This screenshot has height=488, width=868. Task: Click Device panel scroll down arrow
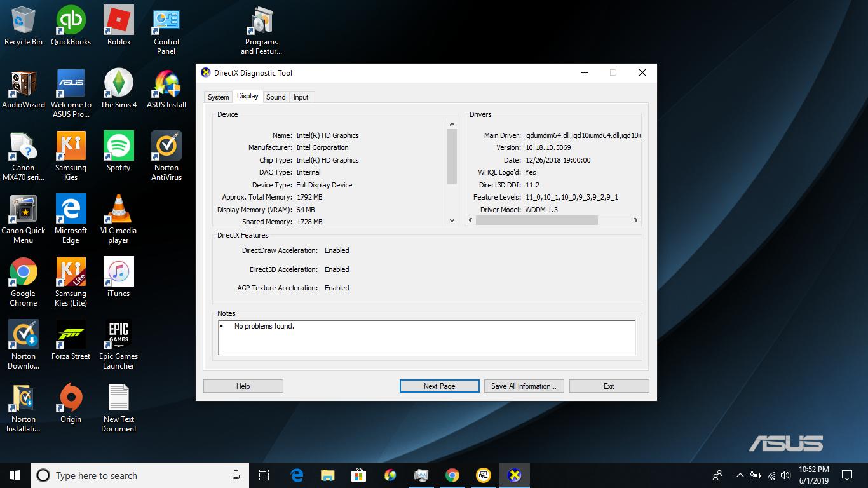point(452,220)
